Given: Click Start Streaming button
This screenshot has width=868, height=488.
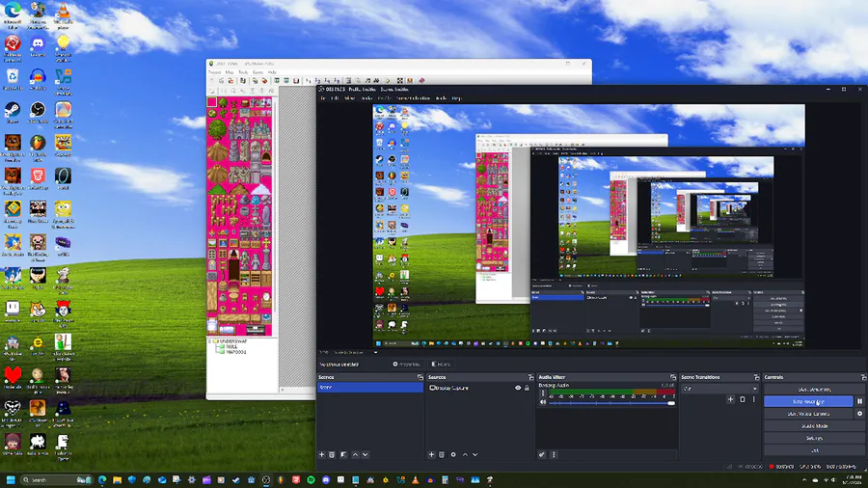Looking at the screenshot, I should pyautogui.click(x=814, y=389).
